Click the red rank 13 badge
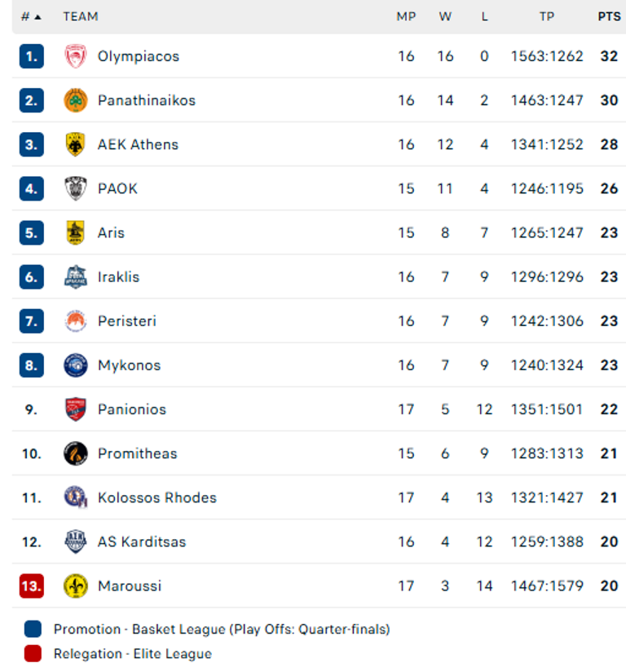The height and width of the screenshot is (672, 626). 31,586
